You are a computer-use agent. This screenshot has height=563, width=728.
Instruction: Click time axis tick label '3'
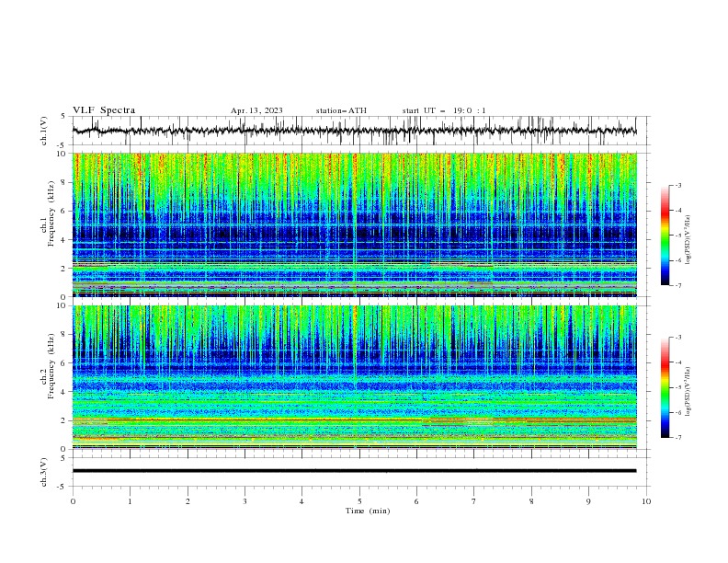(x=245, y=501)
